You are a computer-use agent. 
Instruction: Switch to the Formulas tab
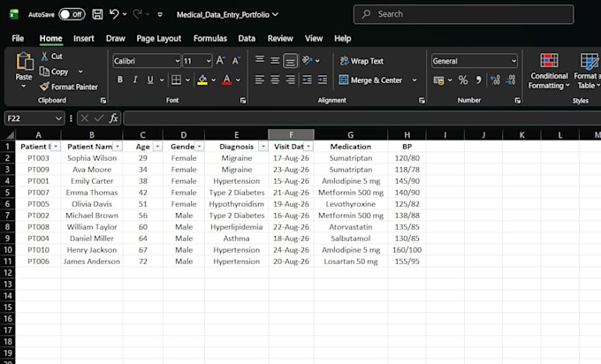[210, 38]
